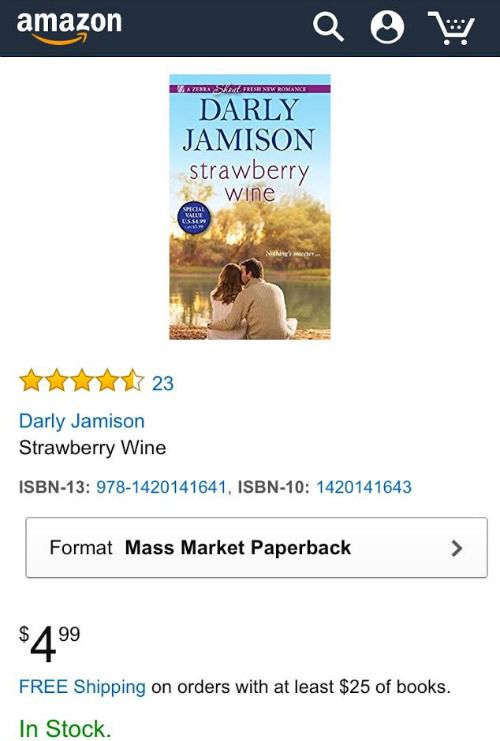
Task: Click ISBN-10 number 1420141643
Action: click(363, 487)
